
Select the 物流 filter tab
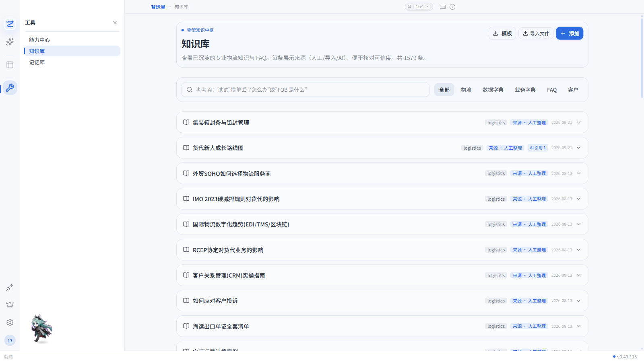(x=466, y=90)
